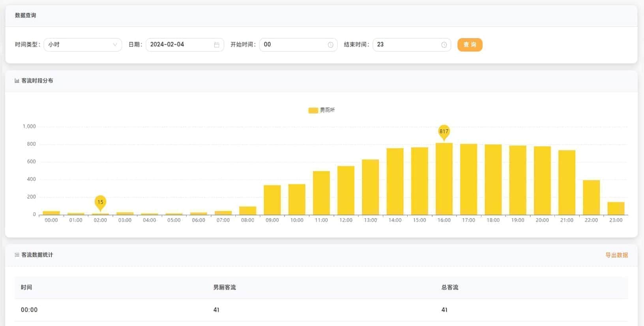Click the calendar icon in date field
644x326 pixels.
coord(217,45)
